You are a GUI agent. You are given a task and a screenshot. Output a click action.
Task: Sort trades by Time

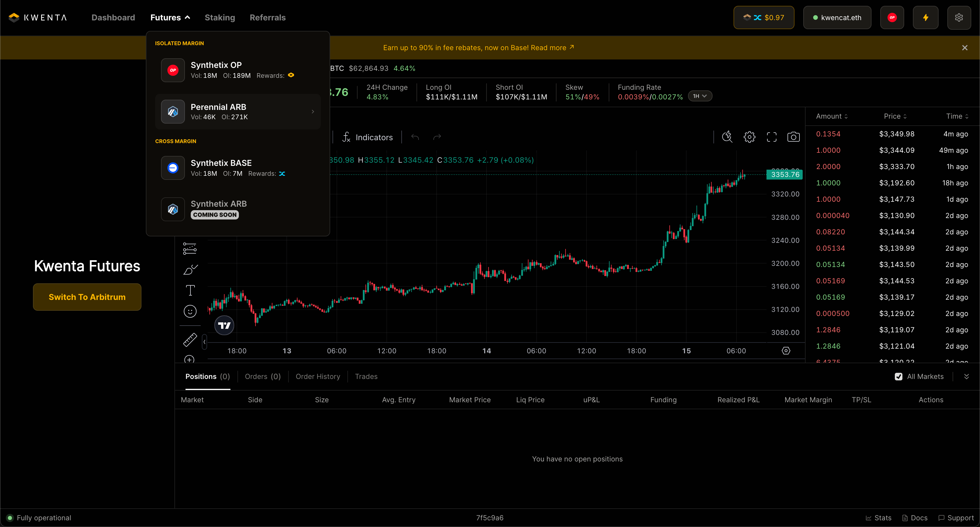pos(957,116)
